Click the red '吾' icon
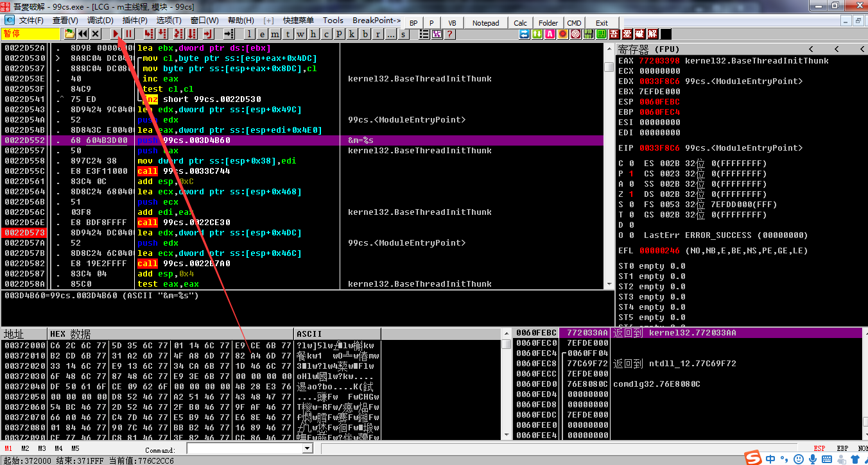The image size is (868, 465). [x=614, y=34]
